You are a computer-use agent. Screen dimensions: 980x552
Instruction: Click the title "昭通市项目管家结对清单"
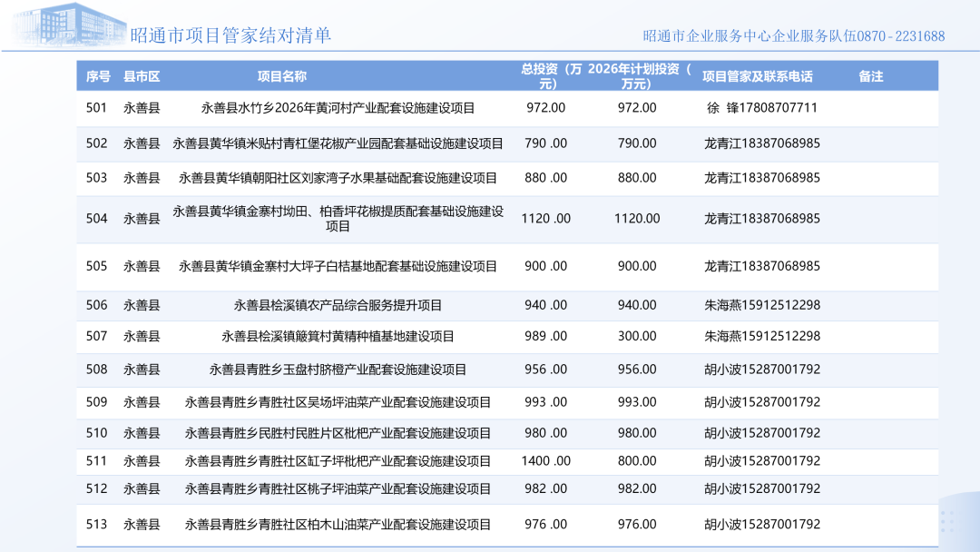(x=230, y=35)
